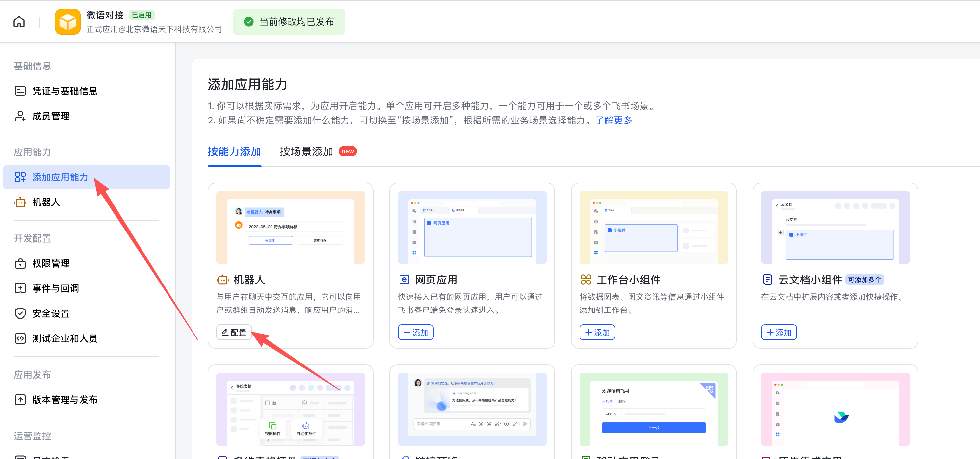Screen dimensions: 980x459
Task: Click the home icon in header
Action: pyautogui.click(x=19, y=22)
